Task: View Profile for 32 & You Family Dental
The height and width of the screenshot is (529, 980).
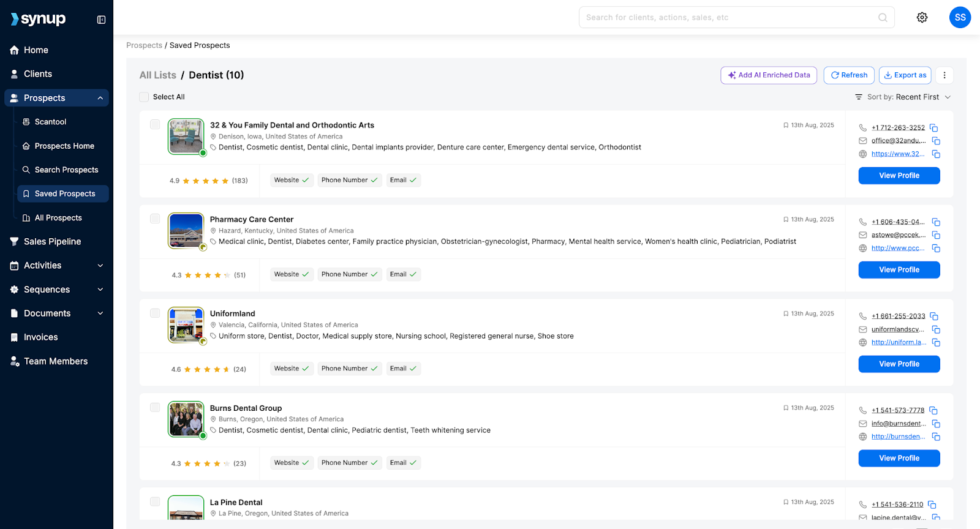Action: (899, 176)
